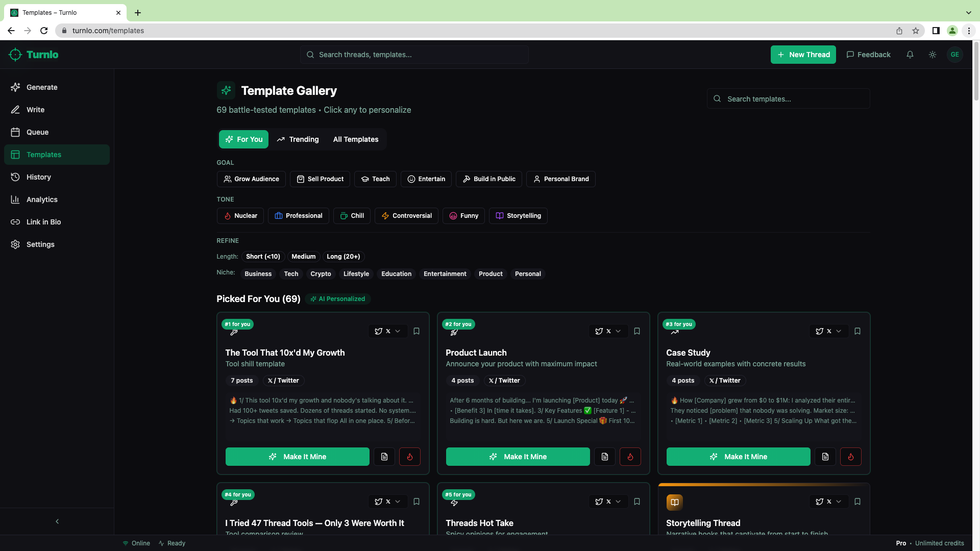Enable the Nuclear tone filter
This screenshot has height=551, width=980.
pos(240,215)
